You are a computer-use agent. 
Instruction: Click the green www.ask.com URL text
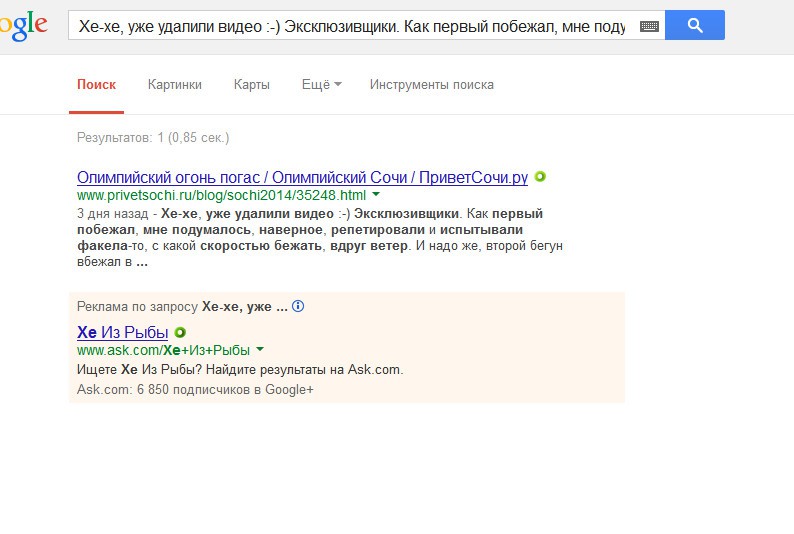click(x=163, y=350)
